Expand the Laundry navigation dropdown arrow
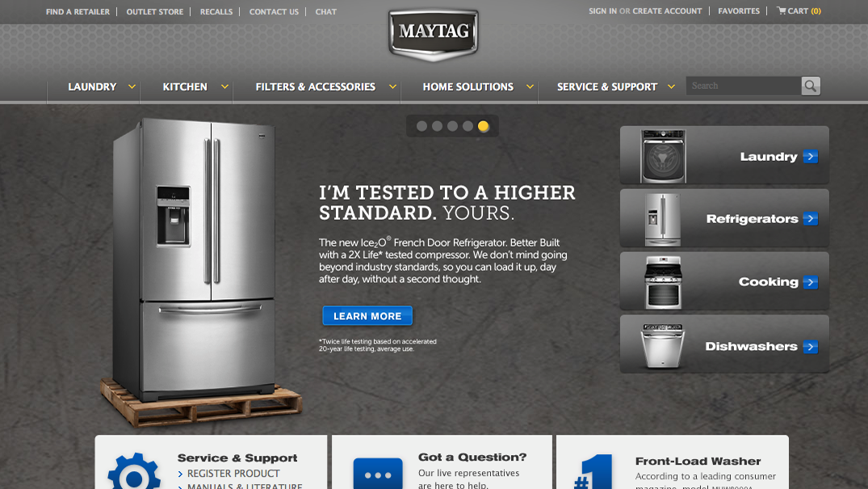The height and width of the screenshot is (489, 868). click(x=132, y=86)
